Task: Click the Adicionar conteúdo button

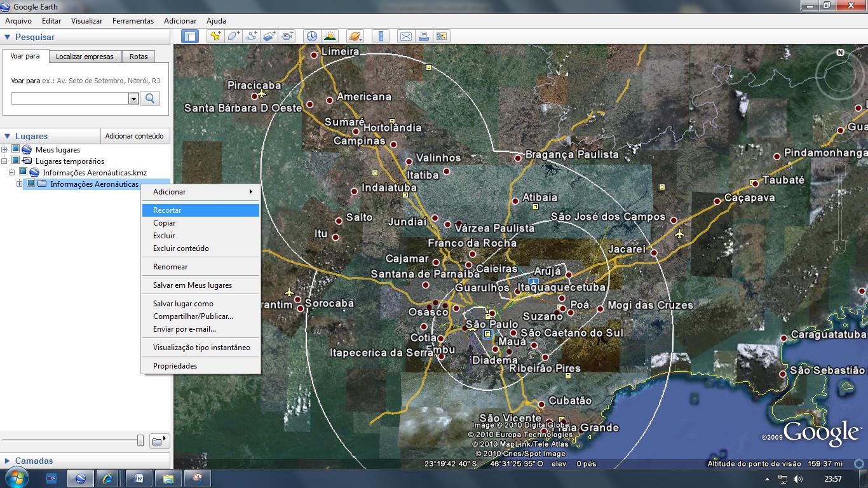Action: click(134, 136)
